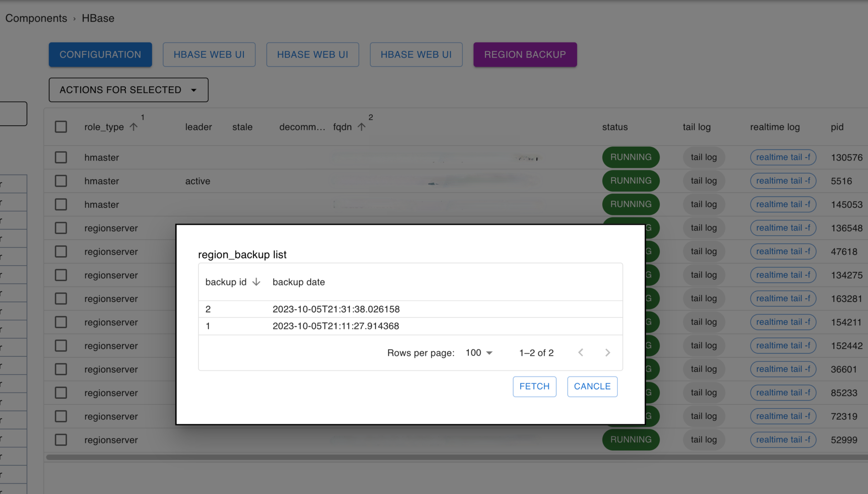The height and width of the screenshot is (494, 868).
Task: Click RUNNING status of active hmaster
Action: point(631,180)
